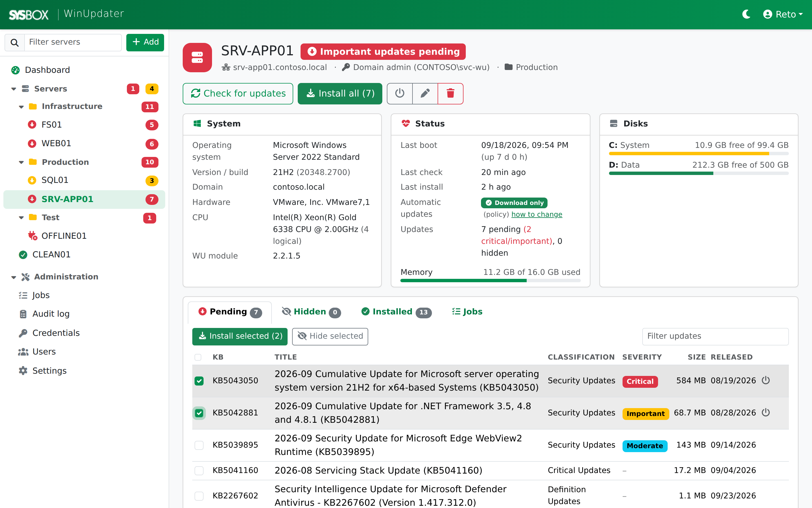Image resolution: width=812 pixels, height=508 pixels.
Task: Open the Reto user menu
Action: 783,14
